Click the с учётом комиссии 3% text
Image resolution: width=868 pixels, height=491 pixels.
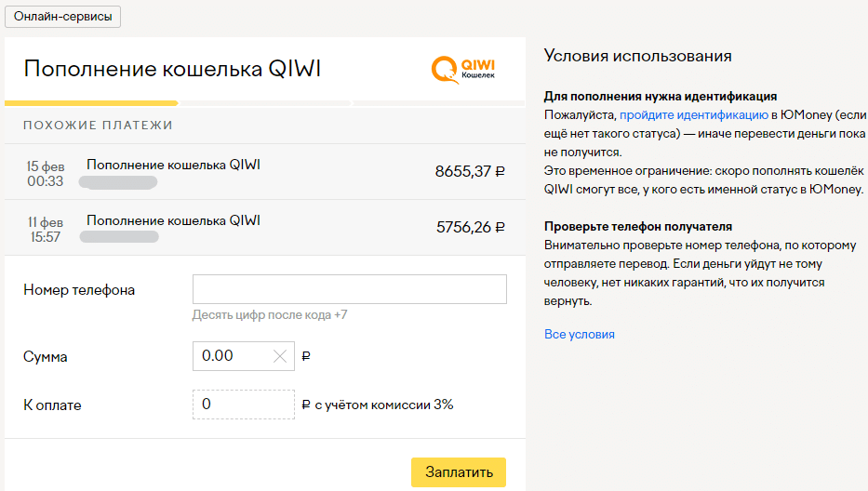384,405
